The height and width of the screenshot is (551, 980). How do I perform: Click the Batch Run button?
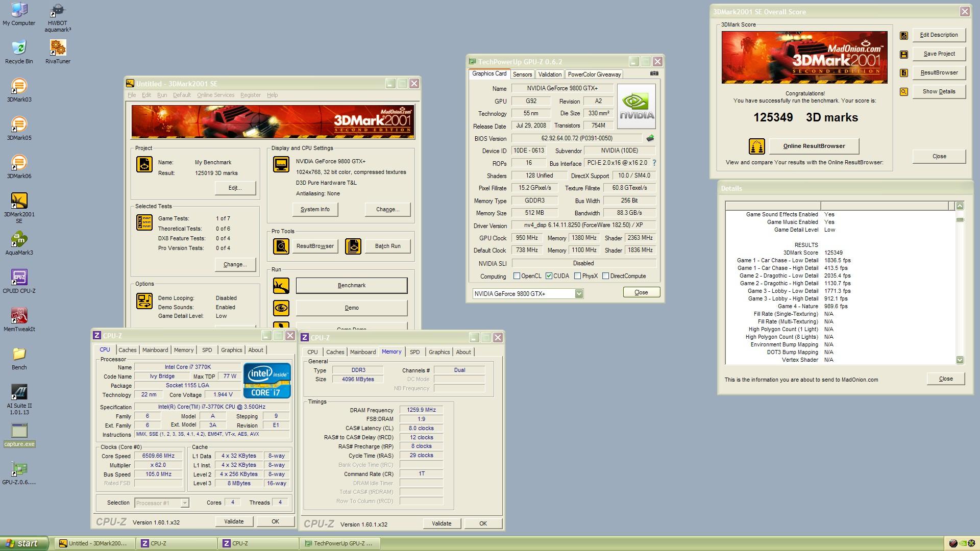[x=387, y=246]
